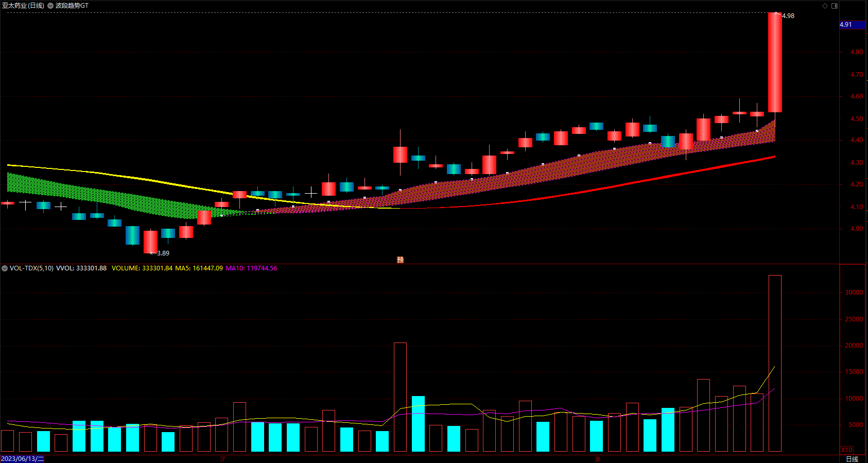Click the MA5: 161447.09 value
Viewport: 868px width, 463px height.
point(199,268)
